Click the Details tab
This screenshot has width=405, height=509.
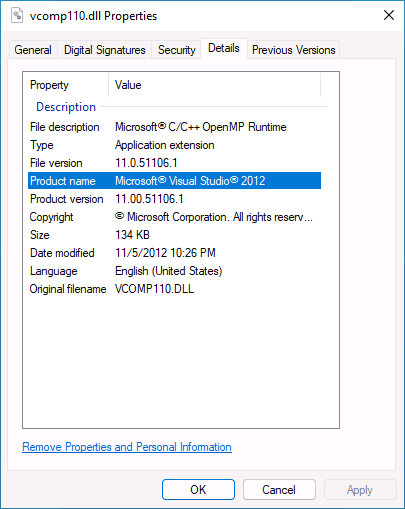(x=224, y=49)
